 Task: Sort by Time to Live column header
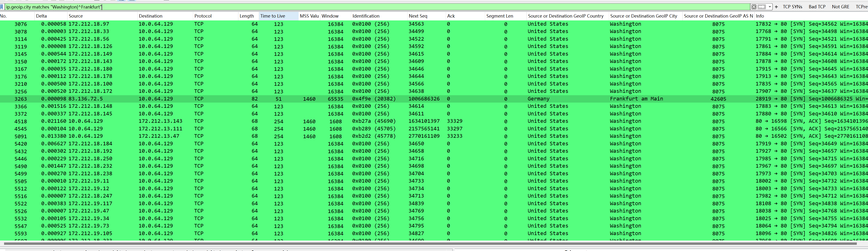pos(278,16)
